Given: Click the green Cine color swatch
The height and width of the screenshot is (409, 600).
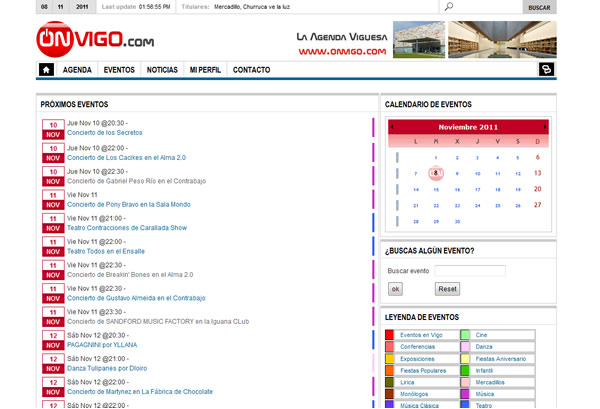Looking at the screenshot, I should click(x=465, y=335).
